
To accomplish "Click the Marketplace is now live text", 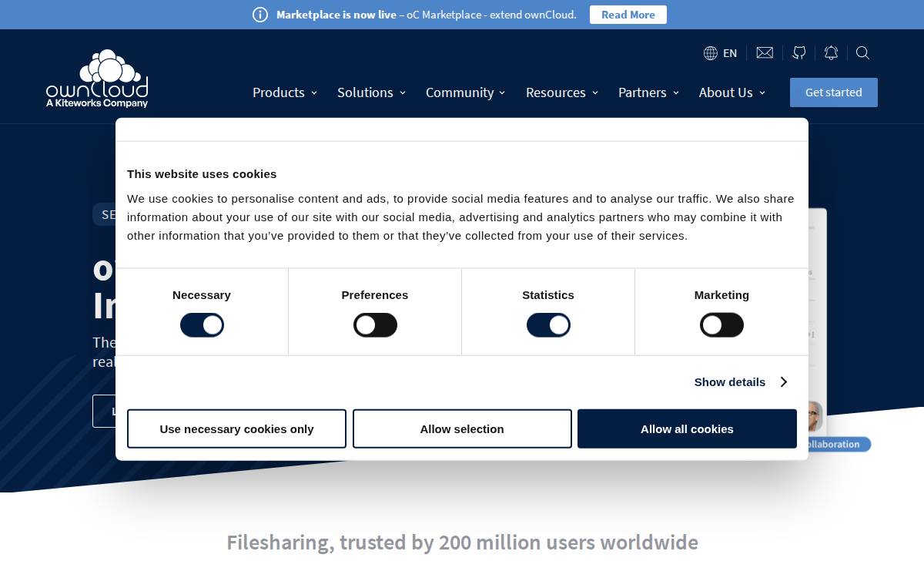I will (336, 15).
